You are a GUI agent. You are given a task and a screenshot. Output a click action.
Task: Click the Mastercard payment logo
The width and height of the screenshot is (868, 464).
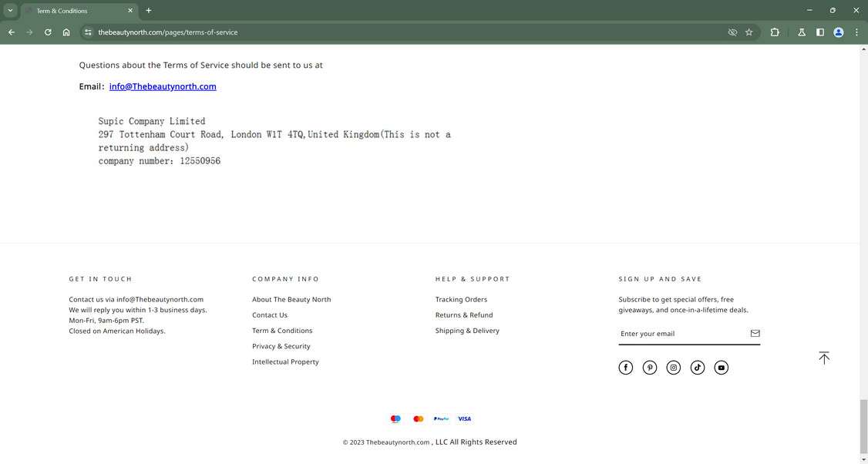pyautogui.click(x=419, y=419)
